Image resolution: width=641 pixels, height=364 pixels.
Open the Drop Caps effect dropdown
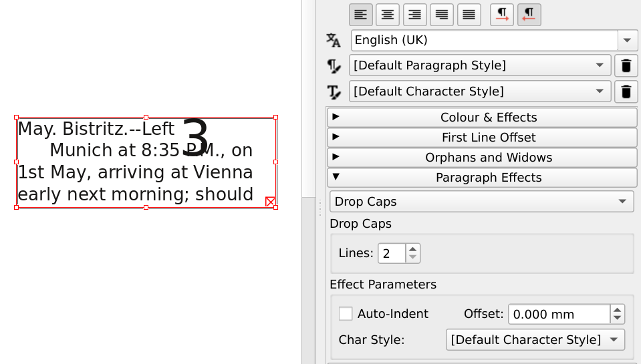tap(481, 202)
